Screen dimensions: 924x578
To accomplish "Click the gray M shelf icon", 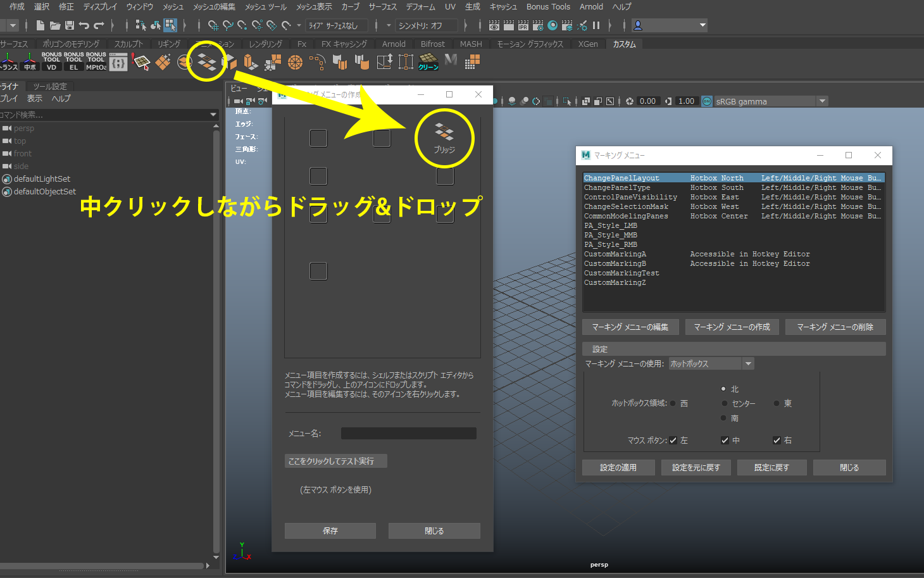I will 451,60.
